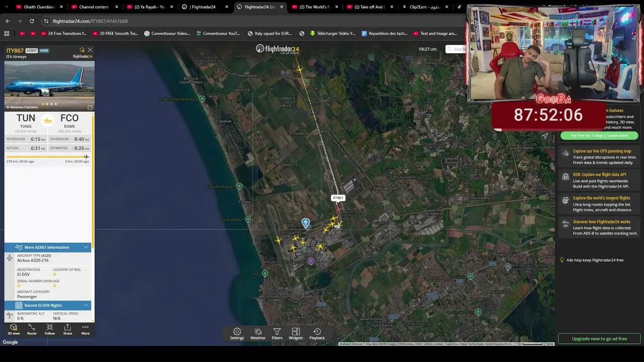Switch to the Clip2Earn tab
This screenshot has width=644, height=362.
pyautogui.click(x=426, y=7)
